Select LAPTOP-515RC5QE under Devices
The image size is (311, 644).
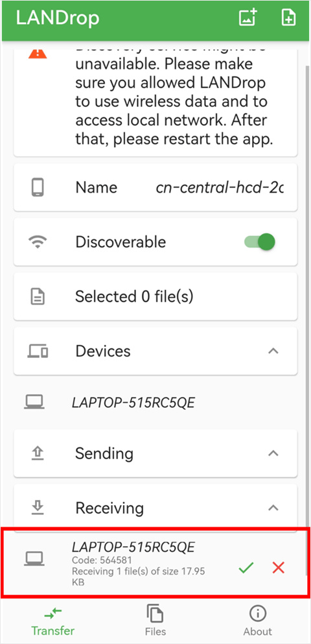click(155, 403)
